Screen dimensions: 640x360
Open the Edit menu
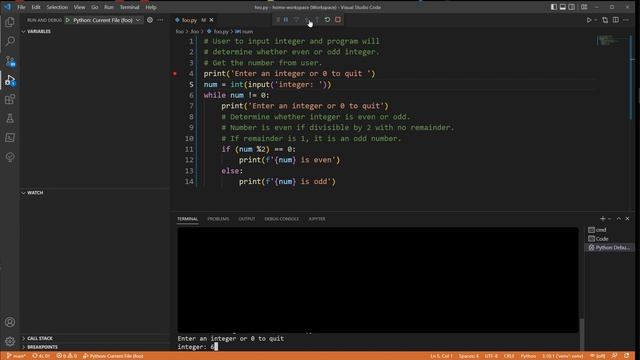36,7
